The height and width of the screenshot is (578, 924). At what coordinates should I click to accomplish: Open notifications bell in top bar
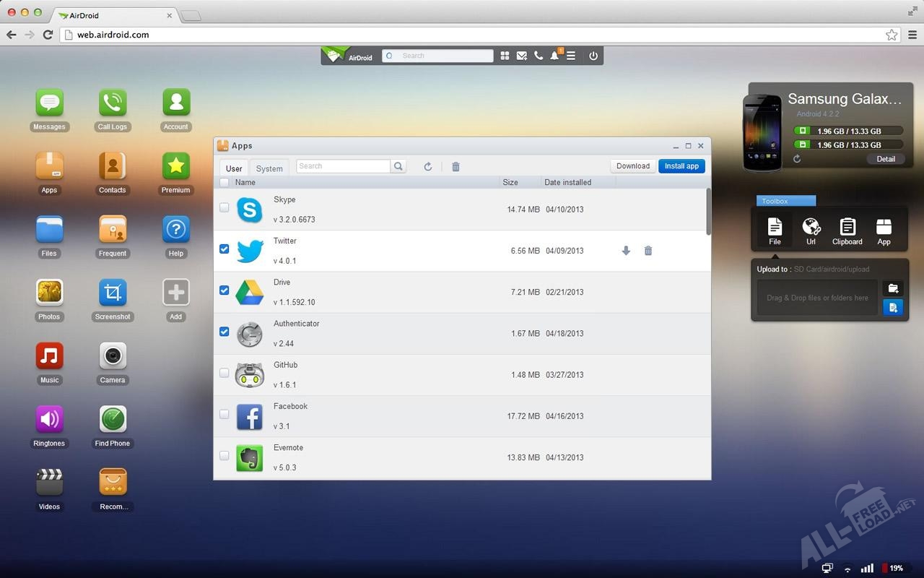[554, 56]
